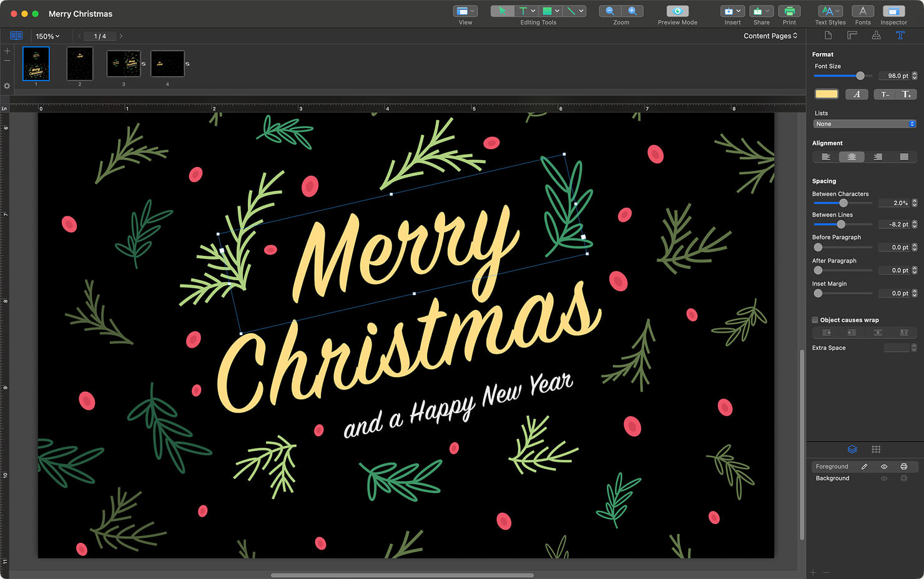Open Text Styles panel

[830, 11]
